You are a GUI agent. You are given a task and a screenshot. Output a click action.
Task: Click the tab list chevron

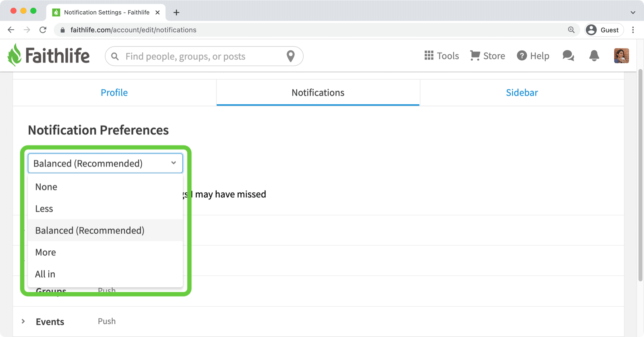633,13
